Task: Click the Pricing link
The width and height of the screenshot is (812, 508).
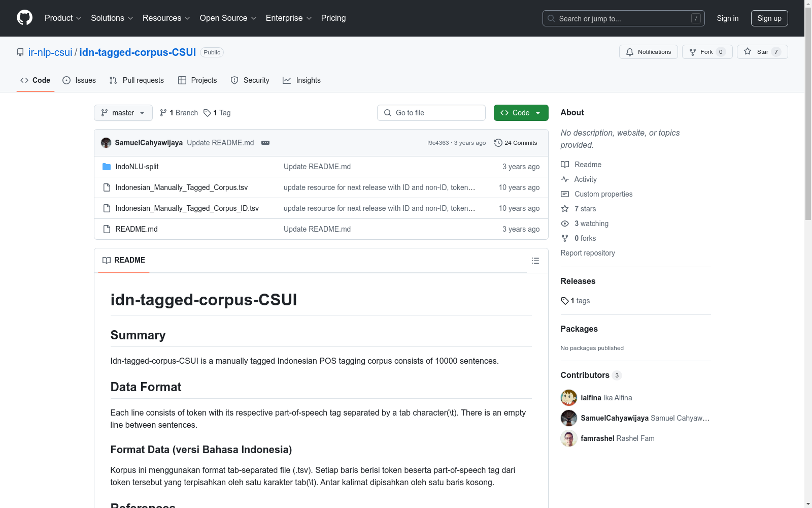Action: tap(333, 18)
